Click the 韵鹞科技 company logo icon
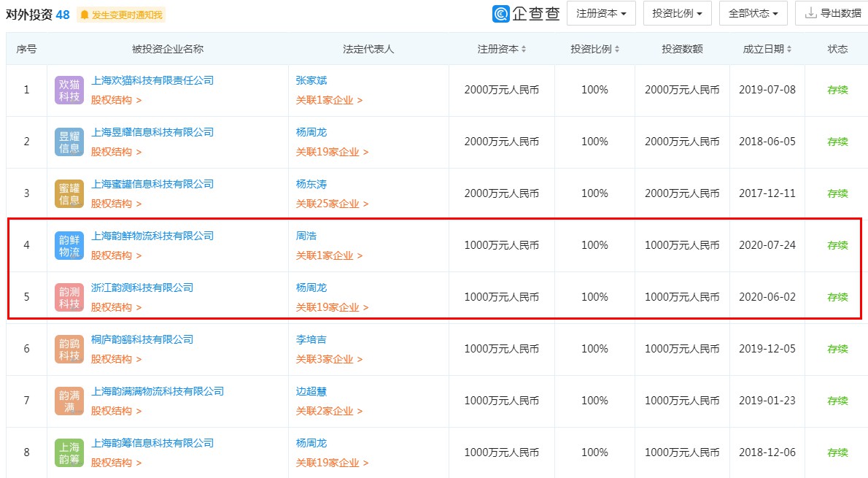 [x=69, y=349]
